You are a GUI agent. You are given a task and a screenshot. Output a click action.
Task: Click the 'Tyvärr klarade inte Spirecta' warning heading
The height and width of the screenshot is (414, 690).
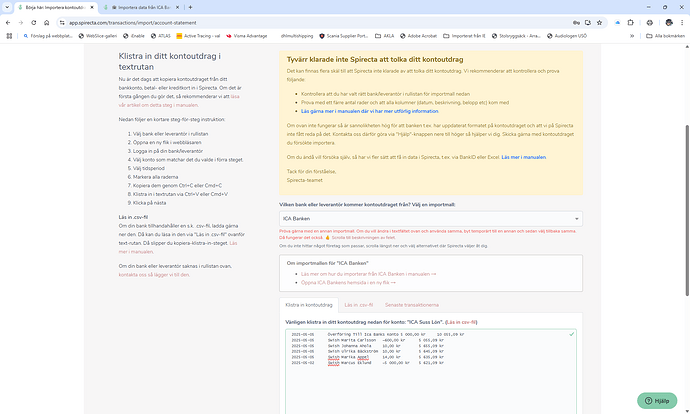point(375,59)
